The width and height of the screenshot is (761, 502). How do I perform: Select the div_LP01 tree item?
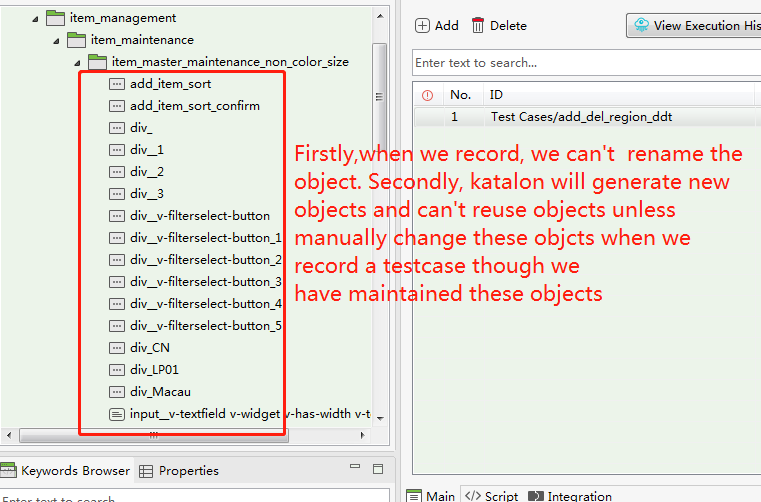[154, 370]
